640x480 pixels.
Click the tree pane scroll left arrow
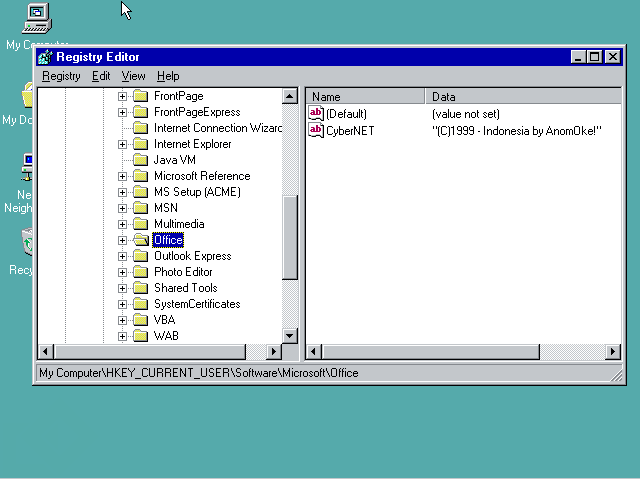pyautogui.click(x=46, y=351)
